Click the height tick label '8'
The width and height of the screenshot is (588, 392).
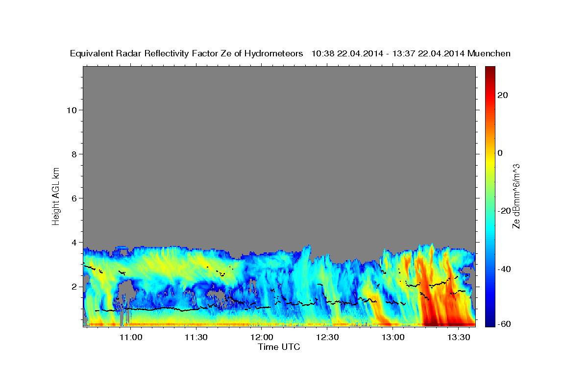tap(73, 154)
